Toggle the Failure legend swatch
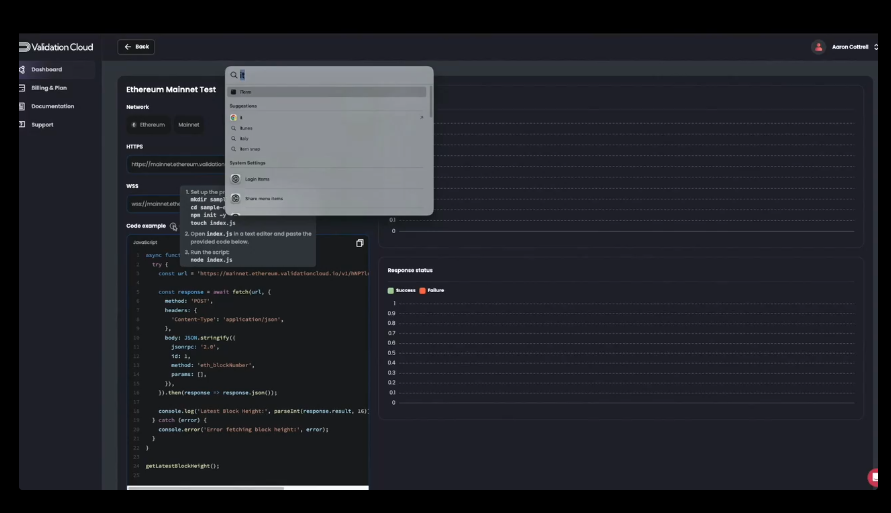The height and width of the screenshot is (513, 891). click(x=422, y=290)
